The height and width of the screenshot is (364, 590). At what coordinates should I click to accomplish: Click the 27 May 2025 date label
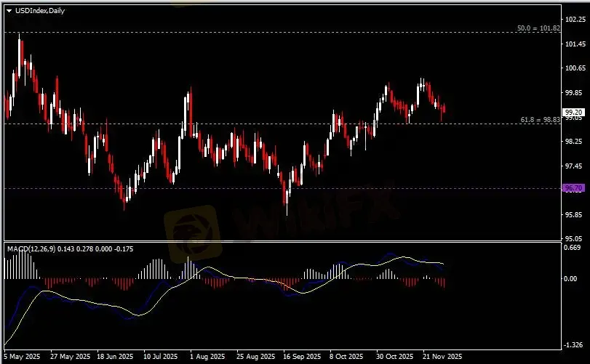click(x=70, y=356)
